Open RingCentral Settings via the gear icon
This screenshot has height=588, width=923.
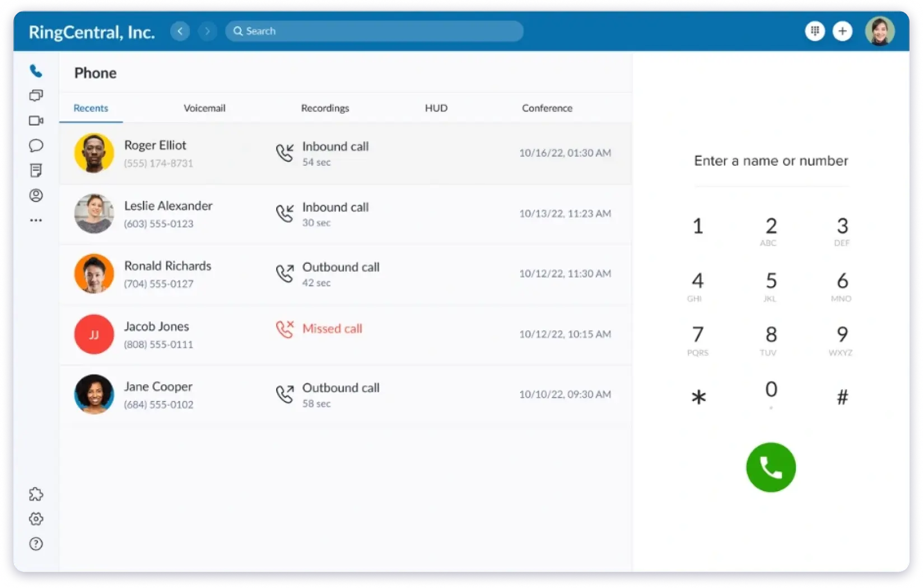(x=36, y=519)
